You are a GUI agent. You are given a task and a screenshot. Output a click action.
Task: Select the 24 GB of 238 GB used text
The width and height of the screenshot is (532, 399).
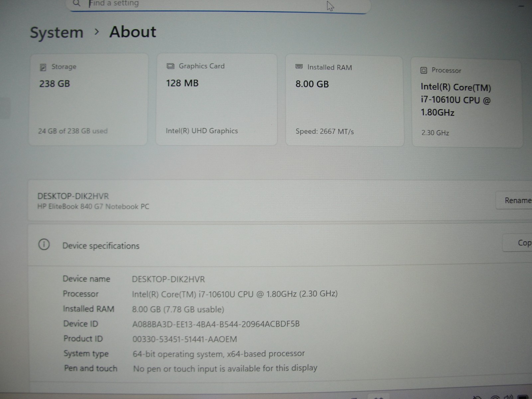pos(73,131)
